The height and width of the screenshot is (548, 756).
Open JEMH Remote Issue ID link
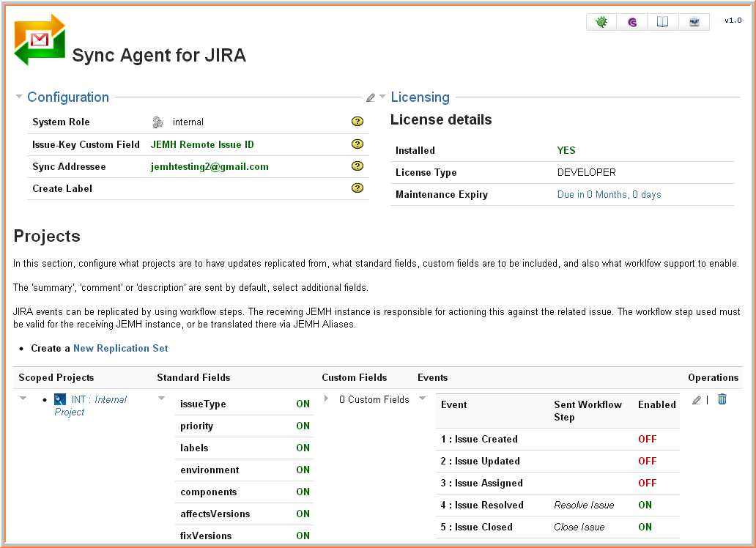[202, 145]
